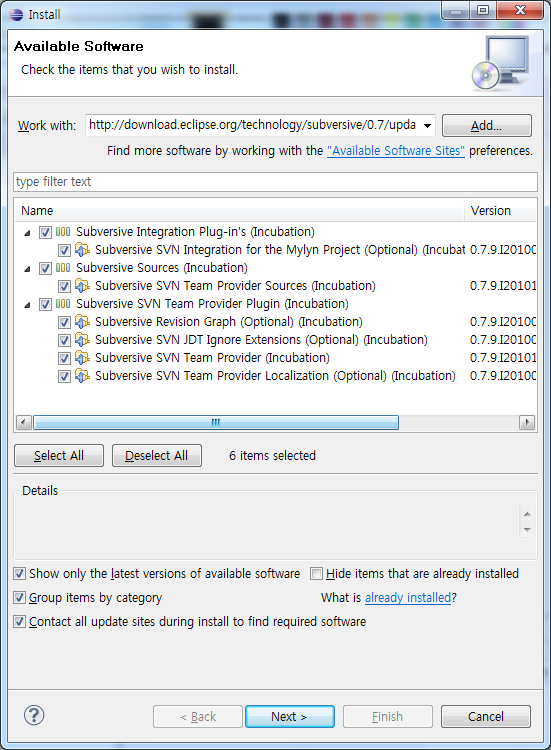Click the Next > button
Viewport: 551px width, 750px height.
pyautogui.click(x=289, y=717)
